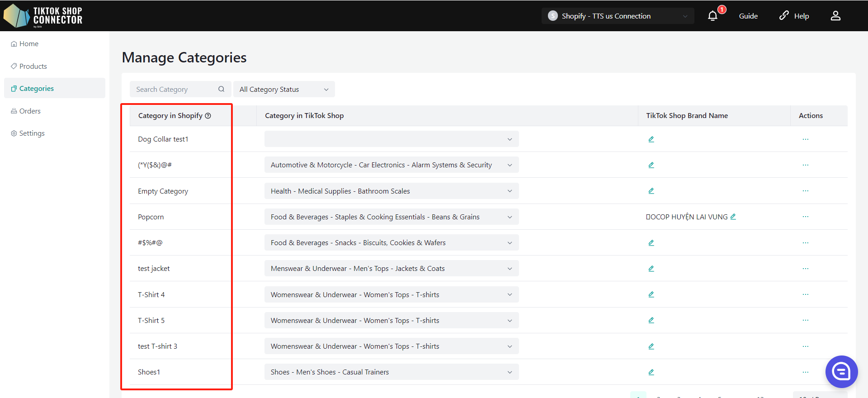Type in the Search Category field
868x398 pixels.
[x=174, y=89]
